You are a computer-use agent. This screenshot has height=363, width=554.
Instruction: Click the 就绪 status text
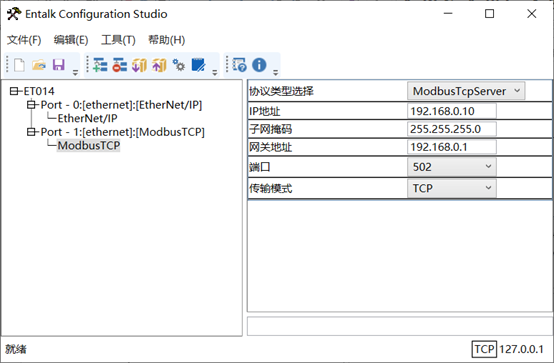16,349
